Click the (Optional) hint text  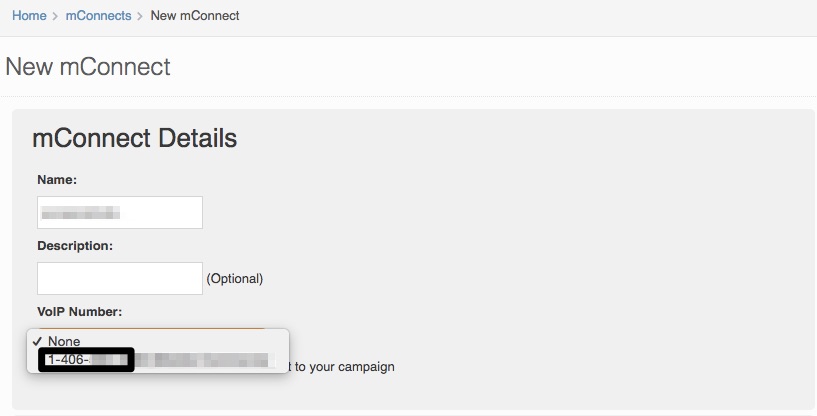point(235,278)
